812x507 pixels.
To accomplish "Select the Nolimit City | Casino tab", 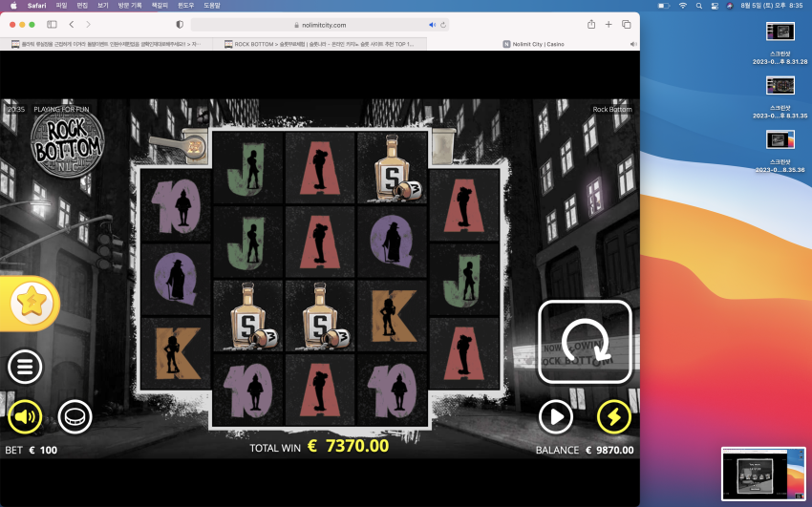I will click(533, 44).
